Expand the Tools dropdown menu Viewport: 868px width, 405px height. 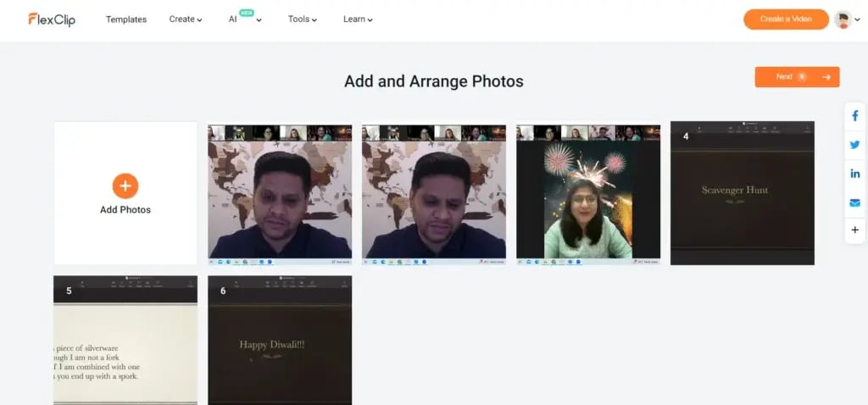point(303,19)
